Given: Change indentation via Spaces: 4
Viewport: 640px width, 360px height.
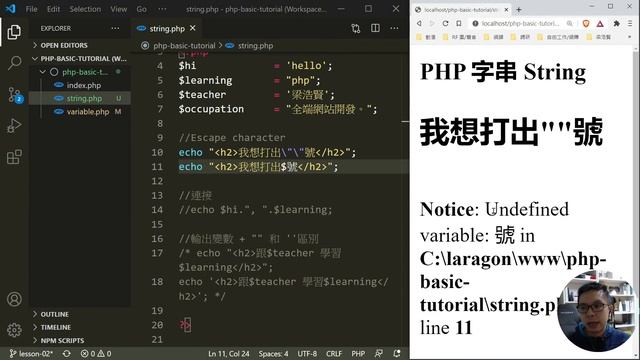Looking at the screenshot, I should coord(273,354).
